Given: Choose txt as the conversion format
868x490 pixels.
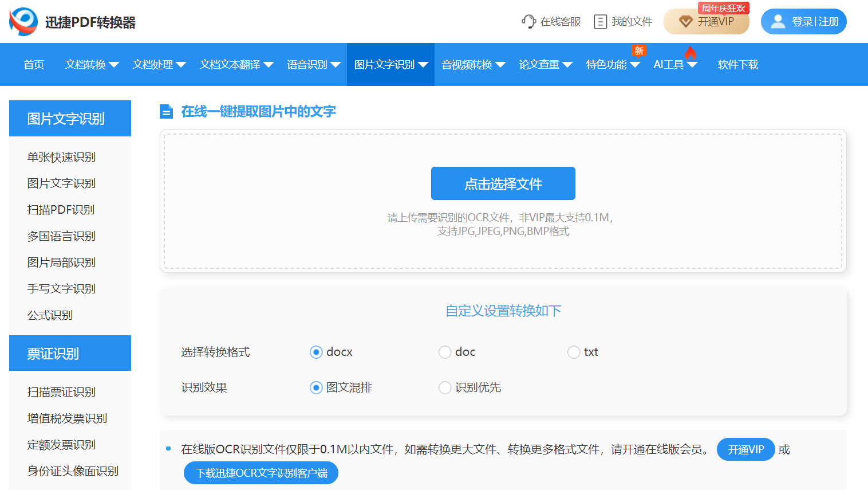Looking at the screenshot, I should pyautogui.click(x=574, y=352).
